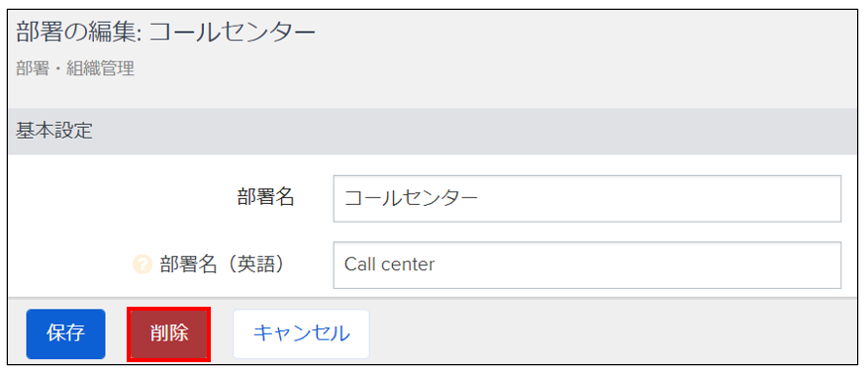Image resolution: width=868 pixels, height=374 pixels.
Task: Click blank area right of the キャンセル button
Action: point(609,333)
